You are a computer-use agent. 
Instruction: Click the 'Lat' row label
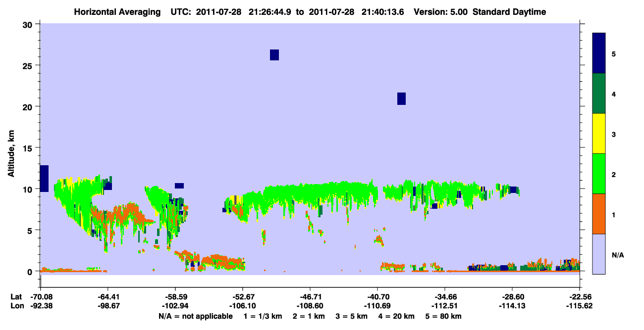[x=16, y=297]
